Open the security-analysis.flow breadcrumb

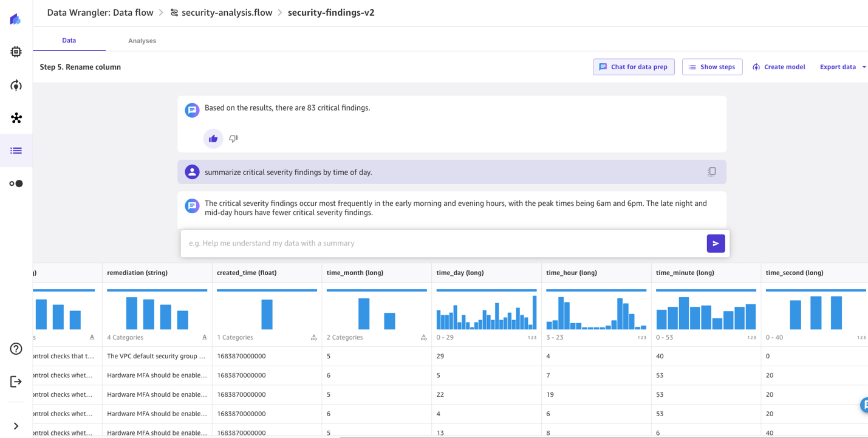tap(227, 12)
